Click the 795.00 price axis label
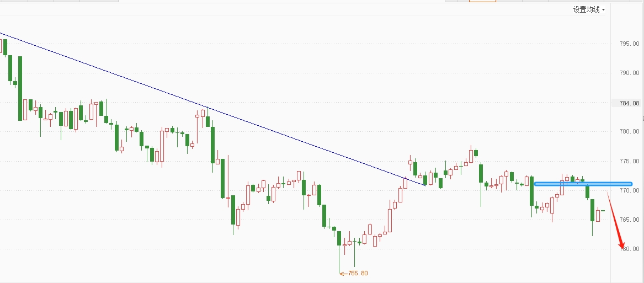 pos(630,44)
